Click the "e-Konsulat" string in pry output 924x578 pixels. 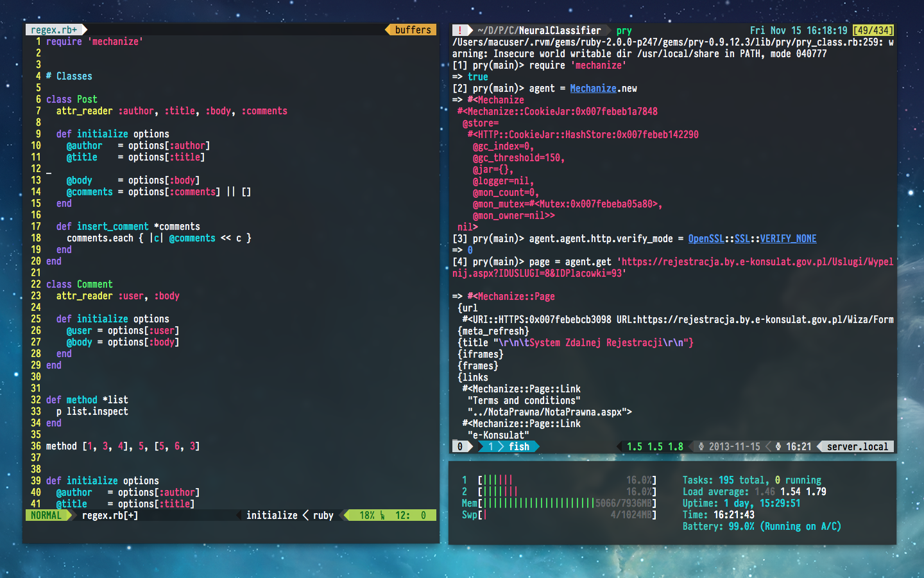(498, 435)
